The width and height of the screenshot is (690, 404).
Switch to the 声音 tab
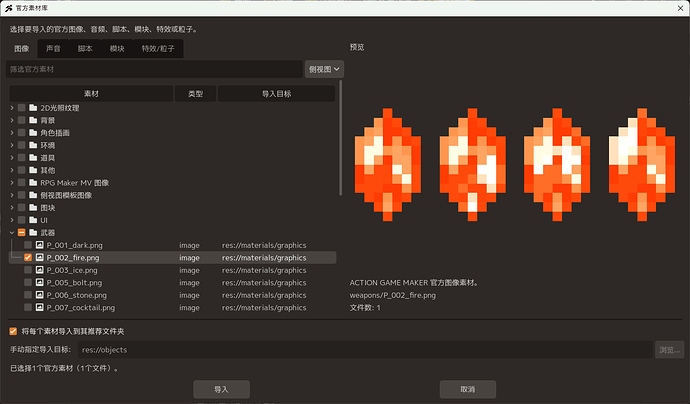pos(53,48)
